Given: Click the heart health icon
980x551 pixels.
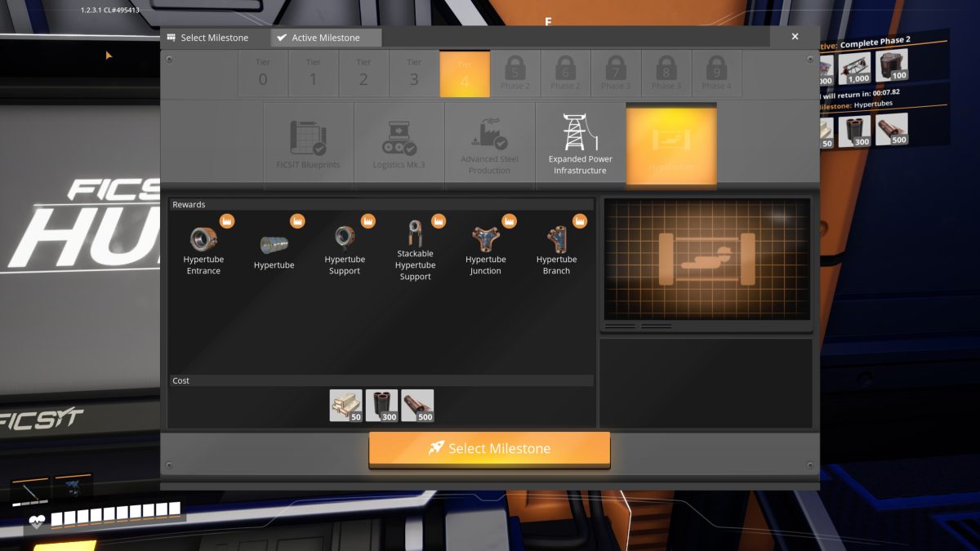Looking at the screenshot, I should (x=37, y=521).
